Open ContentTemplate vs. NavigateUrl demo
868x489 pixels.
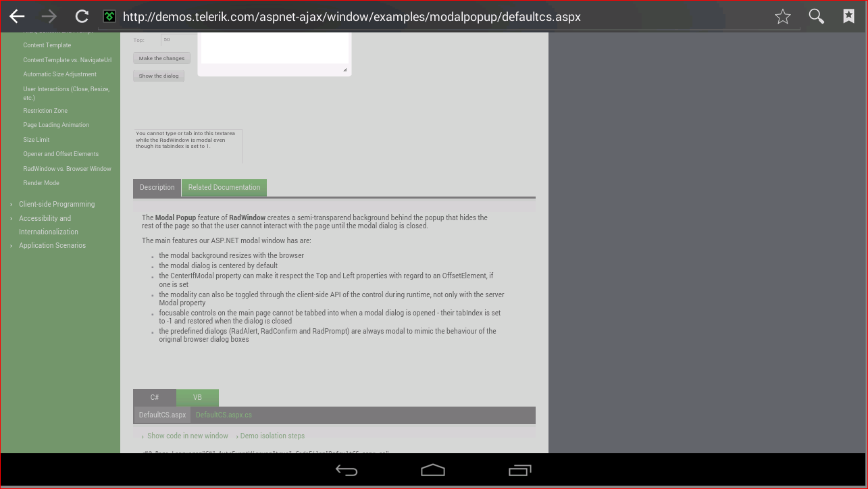click(68, 60)
